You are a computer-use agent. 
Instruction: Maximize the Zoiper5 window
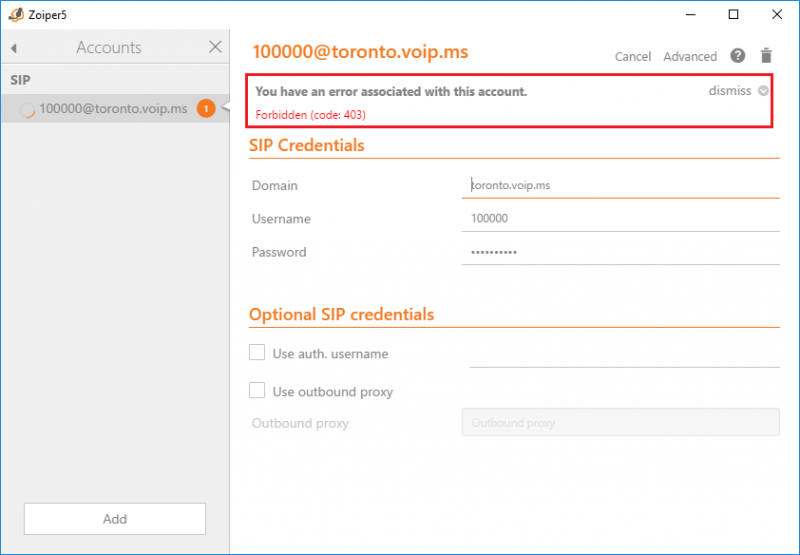click(x=733, y=15)
